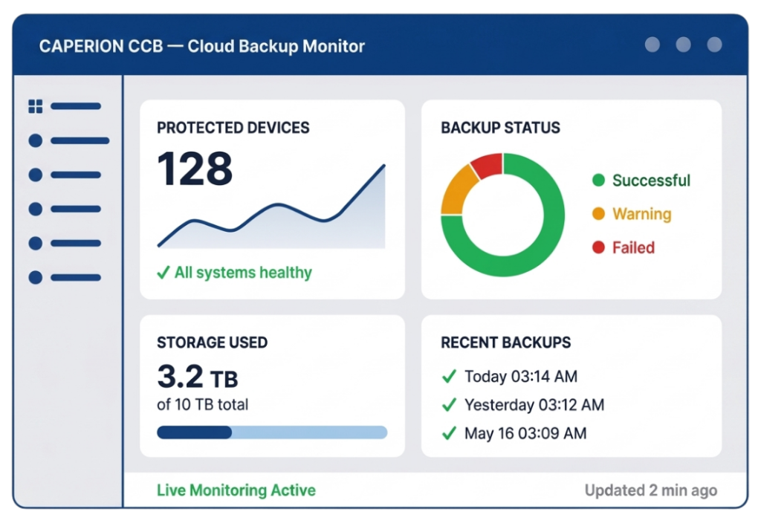Screen dimensions: 761x532
Task: Click the Updated 2 min ago text
Action: click(651, 490)
